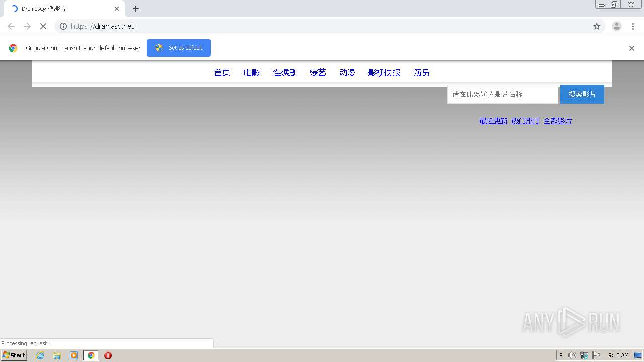Open the 综艺 navigation link

[318, 73]
